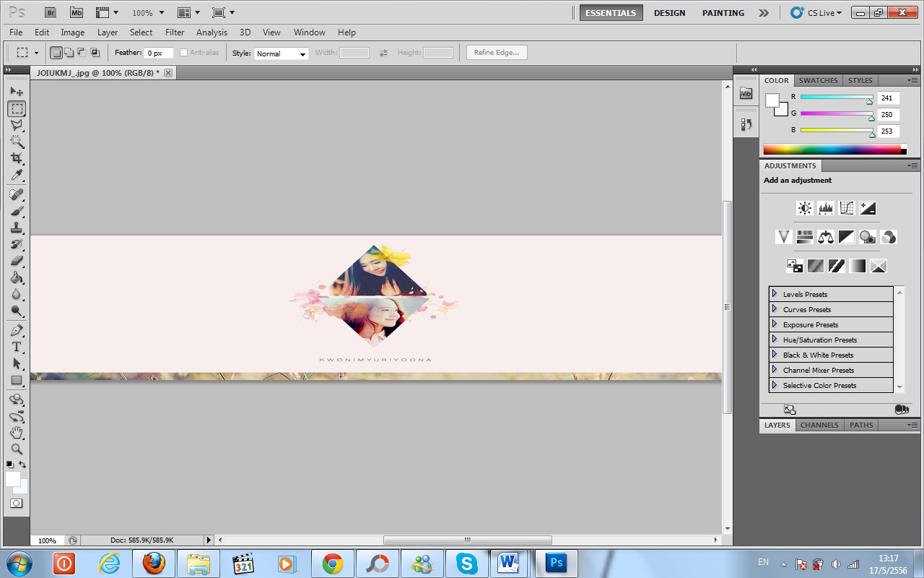Add a Levels adjustment

point(825,208)
